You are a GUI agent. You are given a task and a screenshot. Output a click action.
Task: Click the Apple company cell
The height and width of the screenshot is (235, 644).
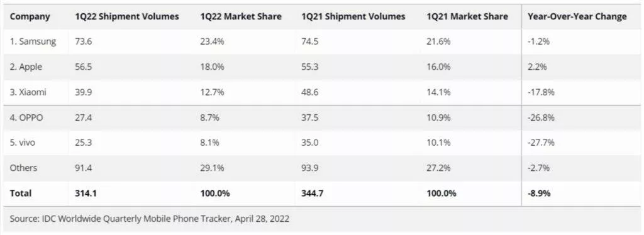[x=26, y=67]
